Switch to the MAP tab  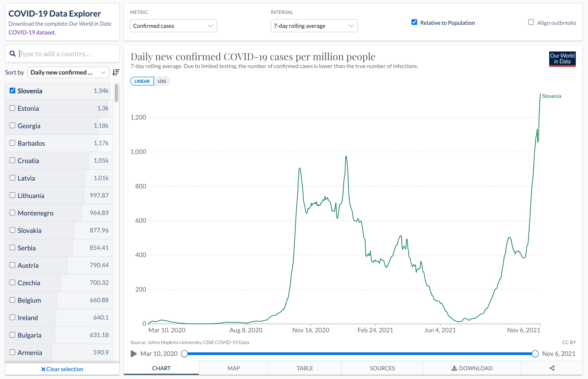[x=233, y=368]
